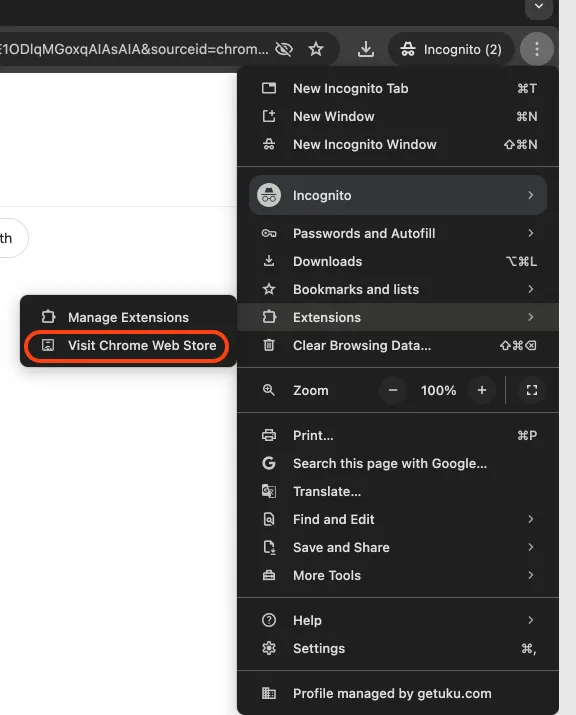Click the Settings gear icon
Screen dimensions: 576x715
click(269, 648)
